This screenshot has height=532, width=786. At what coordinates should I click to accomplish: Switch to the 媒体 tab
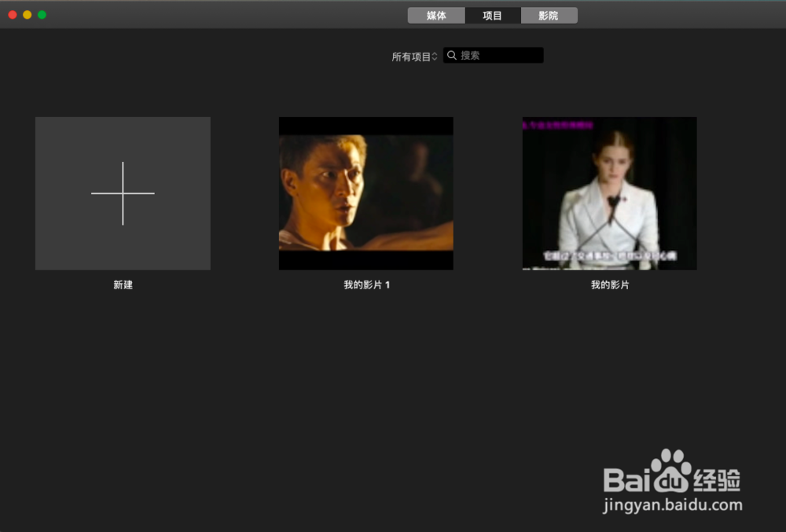click(436, 16)
